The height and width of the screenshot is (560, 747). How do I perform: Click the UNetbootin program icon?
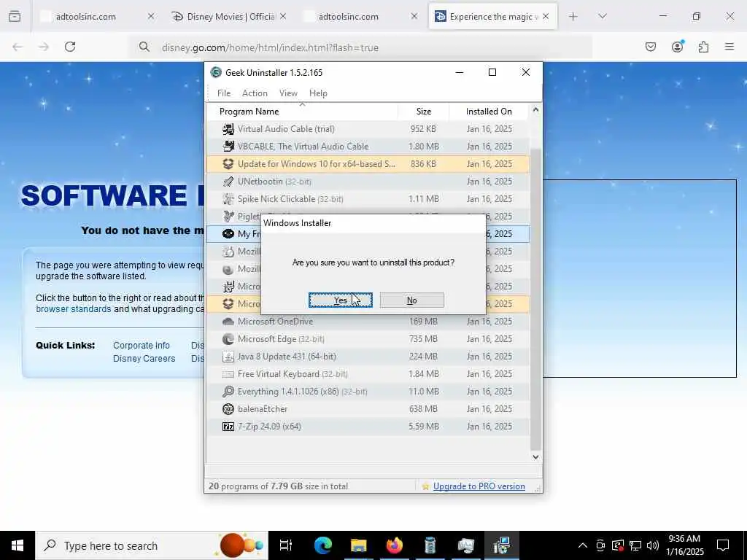(x=228, y=182)
